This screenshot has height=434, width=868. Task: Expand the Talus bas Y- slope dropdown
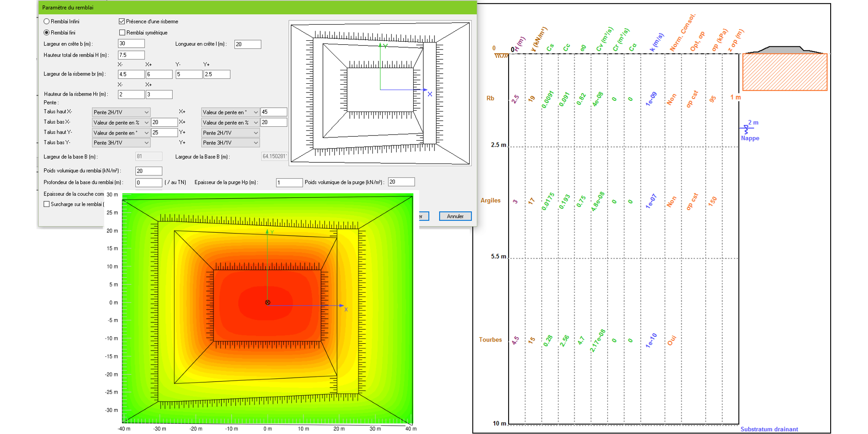tap(121, 143)
